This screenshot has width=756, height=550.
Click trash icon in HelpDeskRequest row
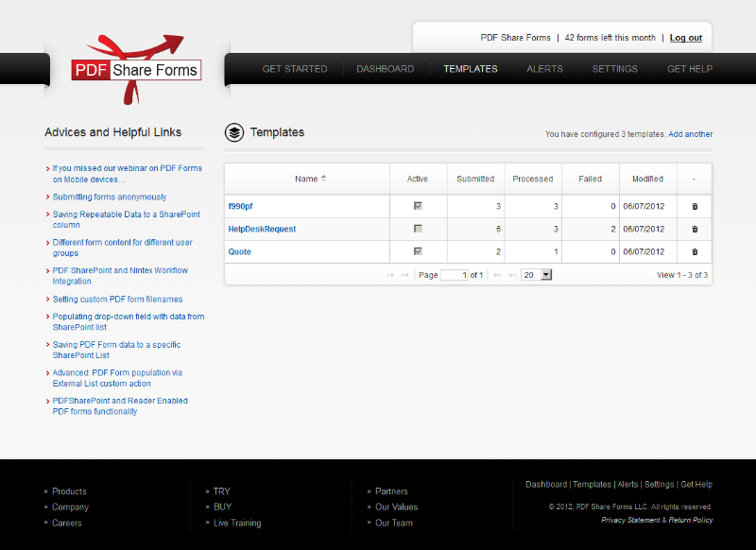click(695, 229)
